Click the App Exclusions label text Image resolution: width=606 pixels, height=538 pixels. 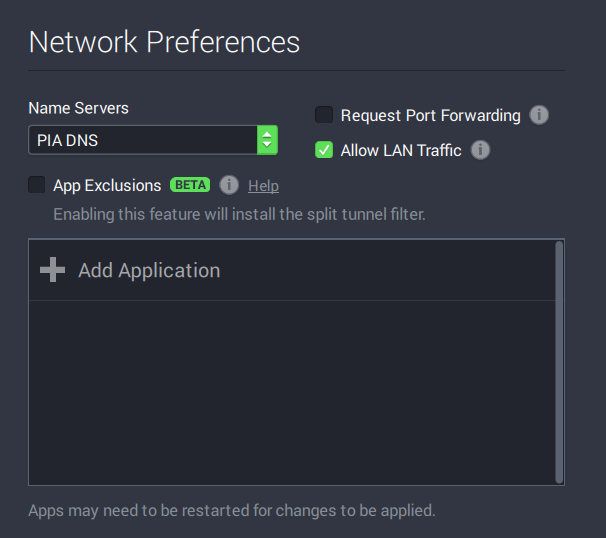click(107, 185)
